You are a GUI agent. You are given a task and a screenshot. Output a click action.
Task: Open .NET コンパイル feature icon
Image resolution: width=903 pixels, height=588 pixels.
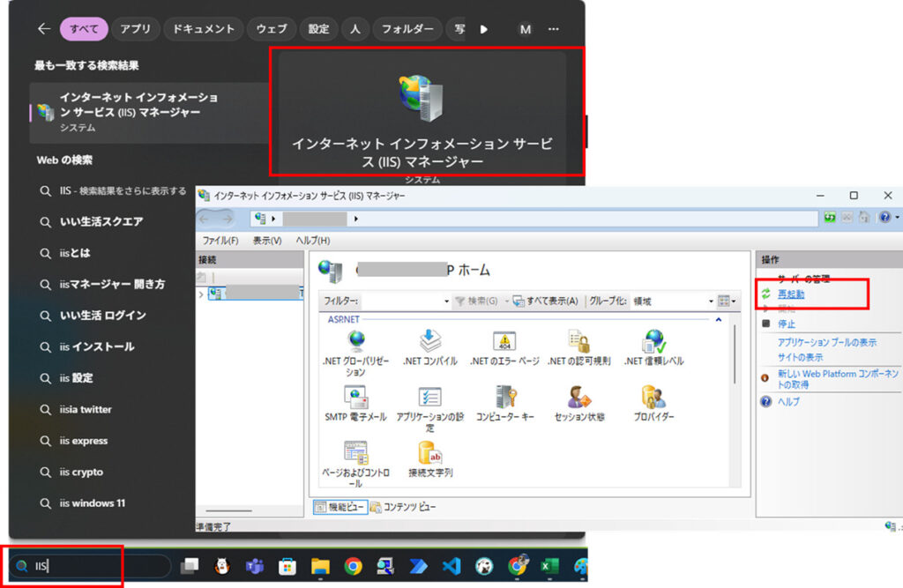click(429, 348)
